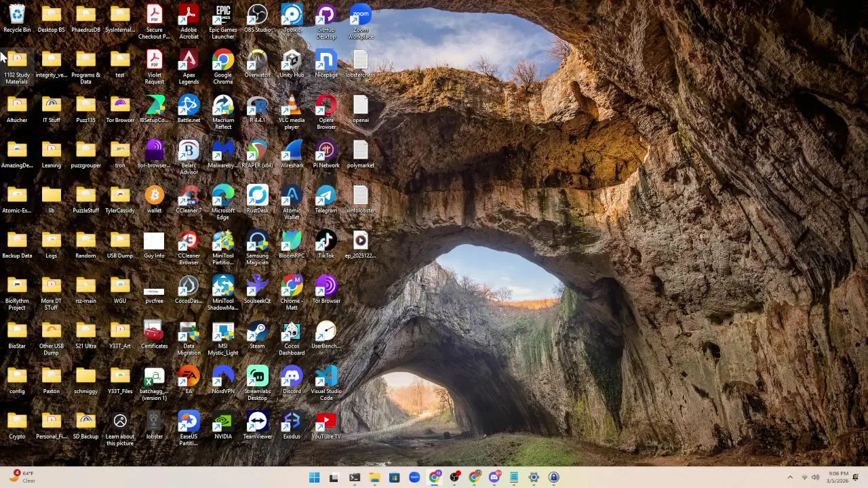Open Learn about this picture
The image size is (868, 488).
(x=120, y=429)
